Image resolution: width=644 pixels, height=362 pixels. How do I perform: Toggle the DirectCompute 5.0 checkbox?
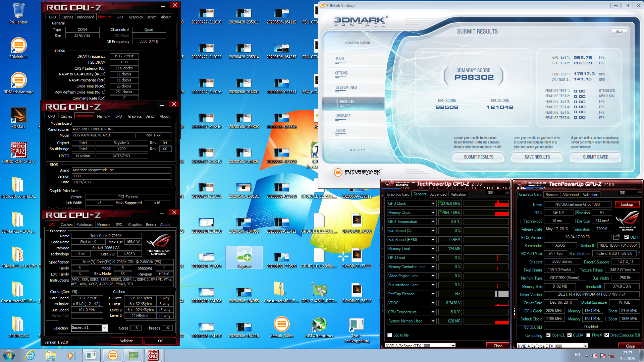tap(606, 335)
